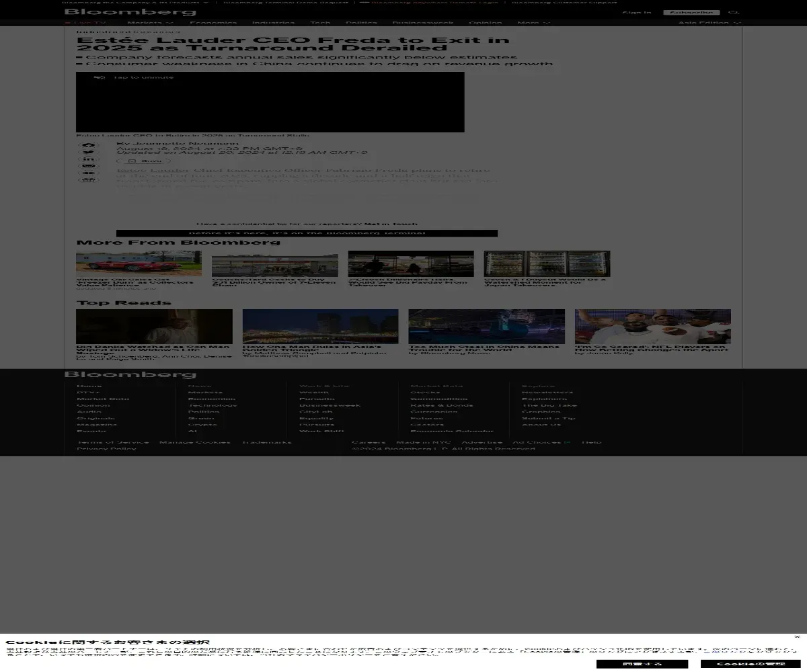Open Live TV in the navigation bar
The width and height of the screenshot is (807, 672).
point(85,23)
